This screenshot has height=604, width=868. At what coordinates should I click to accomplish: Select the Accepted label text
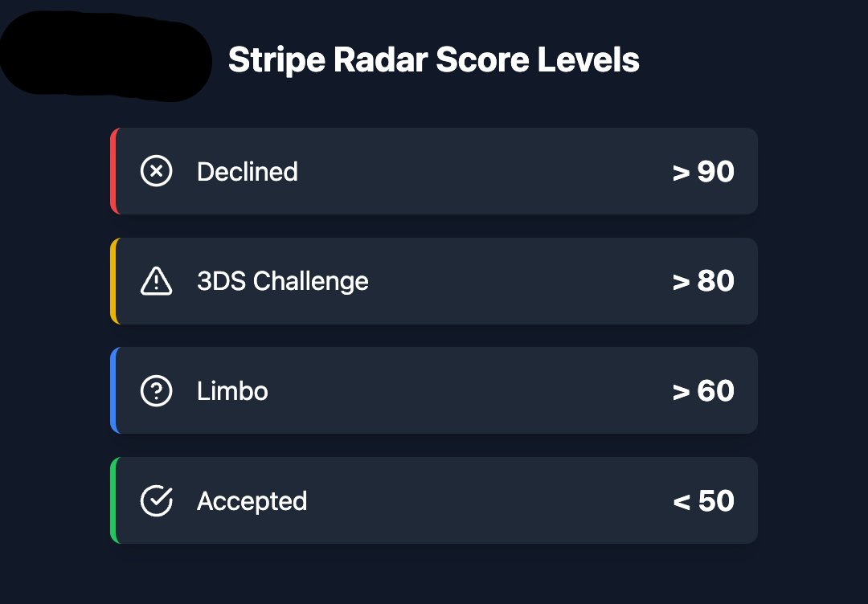coord(252,501)
